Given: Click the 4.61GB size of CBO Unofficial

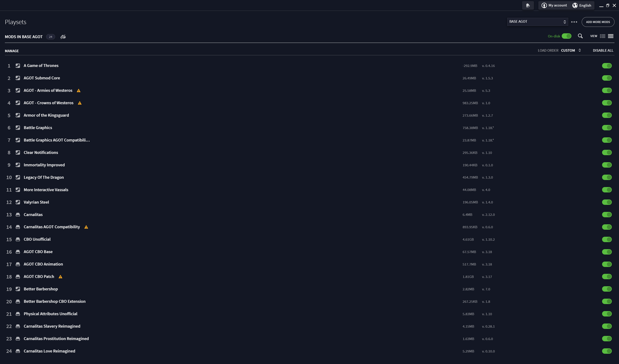Looking at the screenshot, I should point(468,240).
